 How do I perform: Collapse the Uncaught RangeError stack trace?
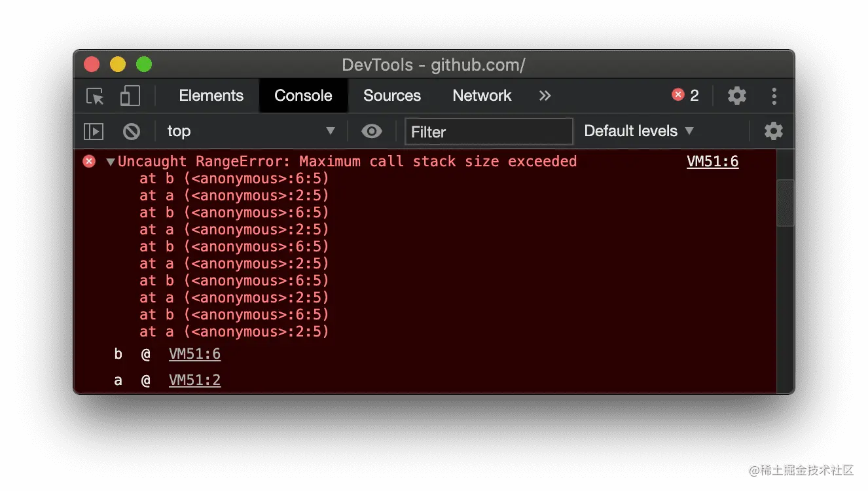[x=111, y=162]
